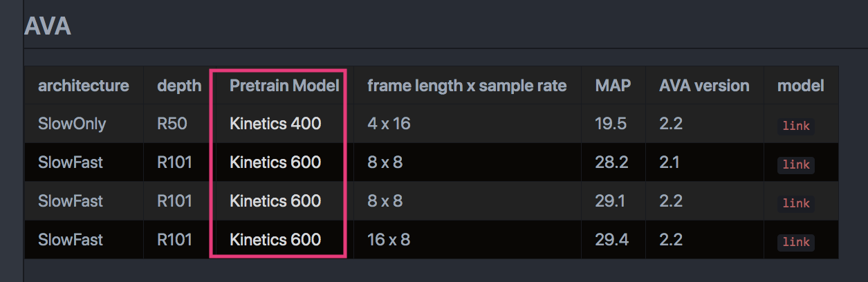Click the 2.1 AVA version cell
868x282 pixels.
pyautogui.click(x=671, y=162)
